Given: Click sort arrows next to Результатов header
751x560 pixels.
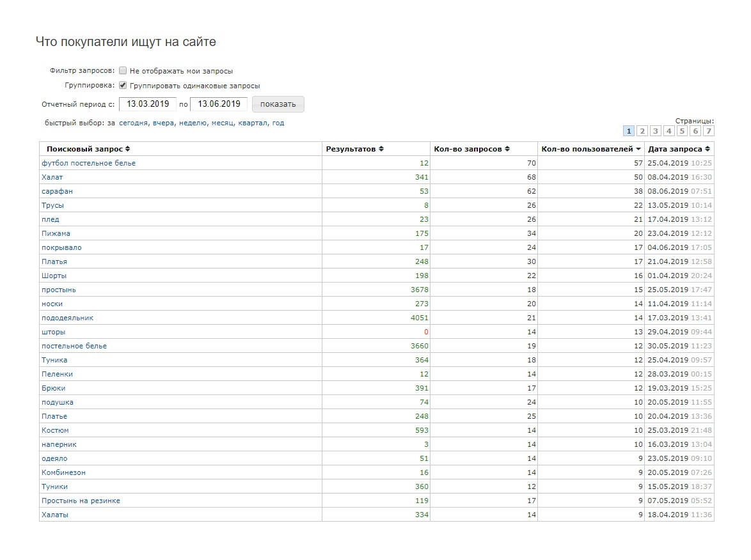Looking at the screenshot, I should pos(381,149).
